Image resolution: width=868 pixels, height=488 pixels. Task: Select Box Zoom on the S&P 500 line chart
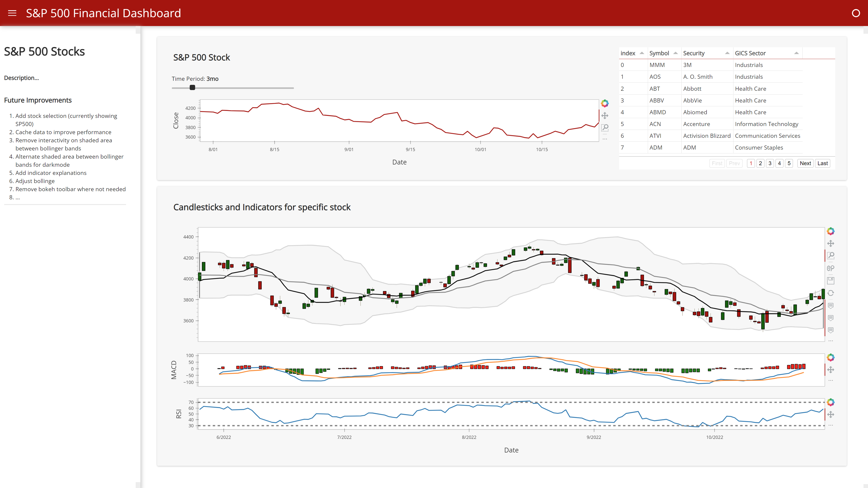point(605,127)
